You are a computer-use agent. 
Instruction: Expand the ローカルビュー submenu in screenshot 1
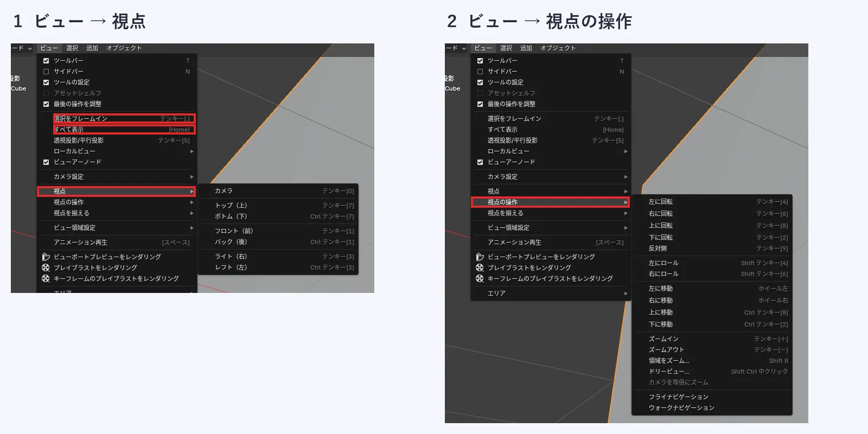click(117, 151)
